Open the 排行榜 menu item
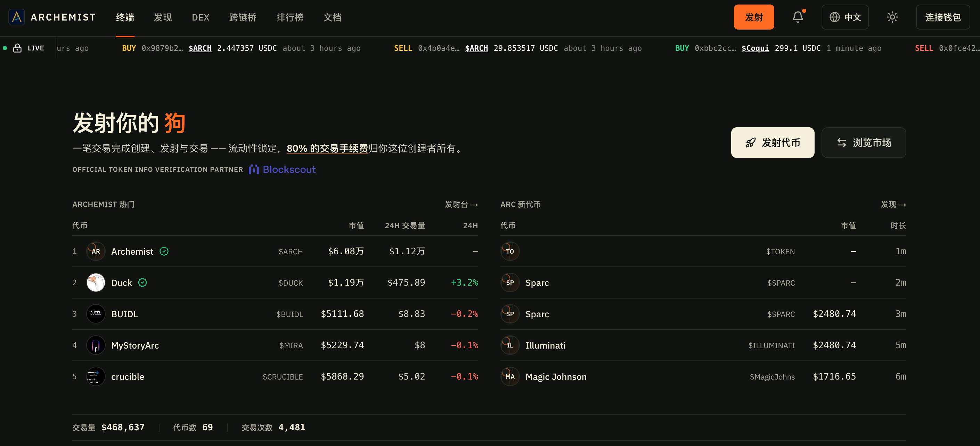 pyautogui.click(x=289, y=17)
